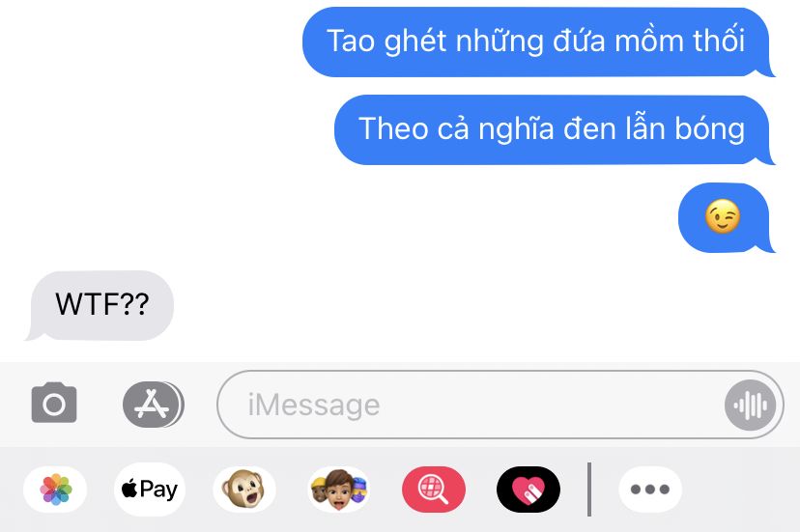Viewport: 800px width, 532px height.
Task: Tap the audio message waveform button
Action: tap(750, 405)
